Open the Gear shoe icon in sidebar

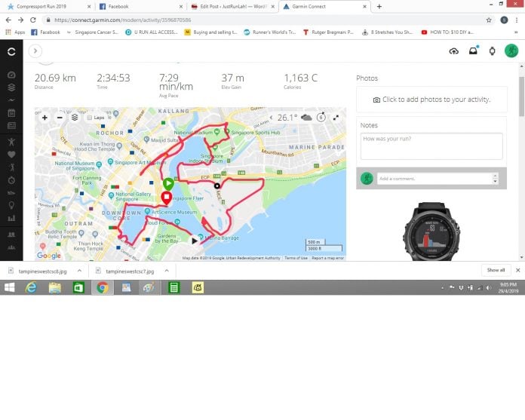pyautogui.click(x=11, y=193)
